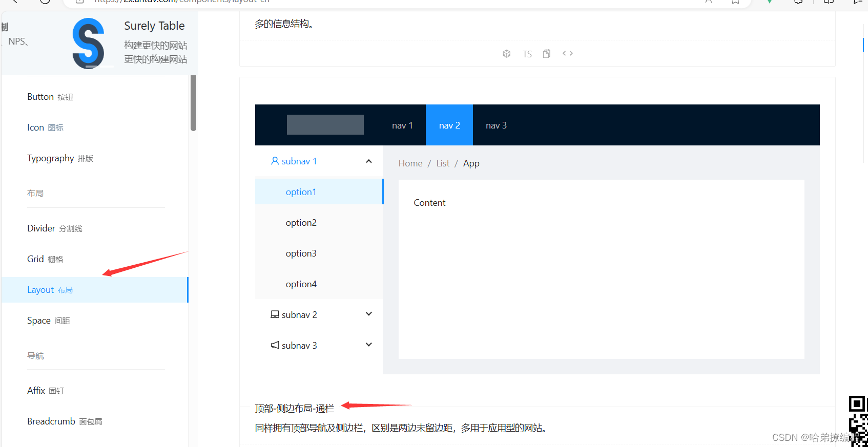The image size is (868, 447).
Task: Open the Divider 分割线 docs page
Action: (x=95, y=228)
